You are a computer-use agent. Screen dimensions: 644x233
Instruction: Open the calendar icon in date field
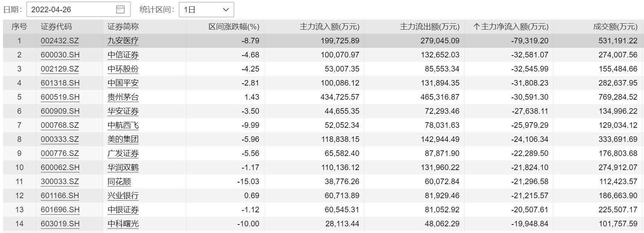(120, 10)
